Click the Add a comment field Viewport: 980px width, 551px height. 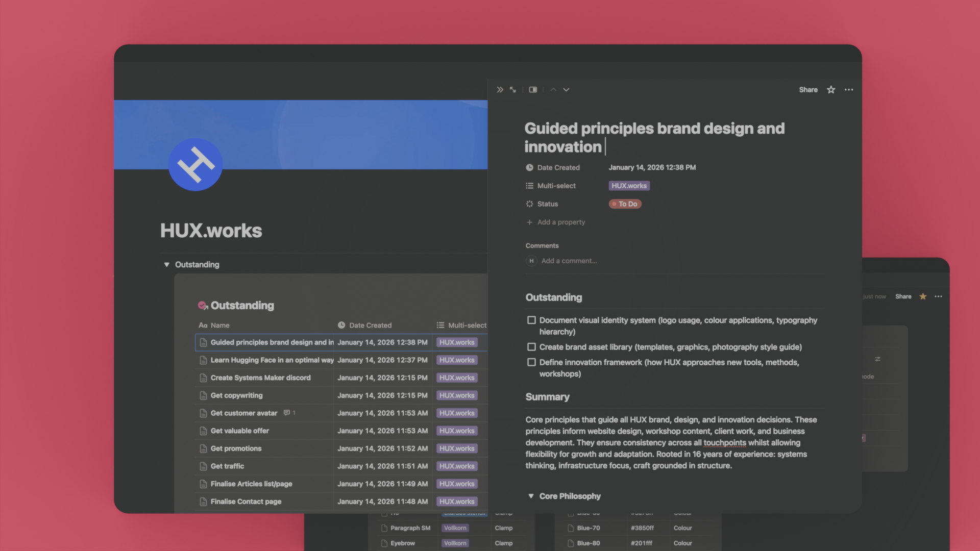pyautogui.click(x=569, y=261)
